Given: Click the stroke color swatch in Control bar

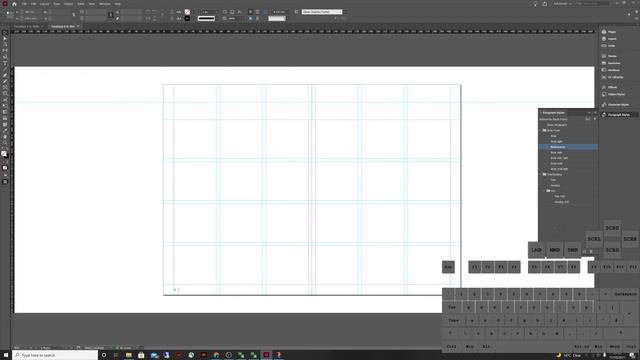Looking at the screenshot, I should (x=187, y=18).
